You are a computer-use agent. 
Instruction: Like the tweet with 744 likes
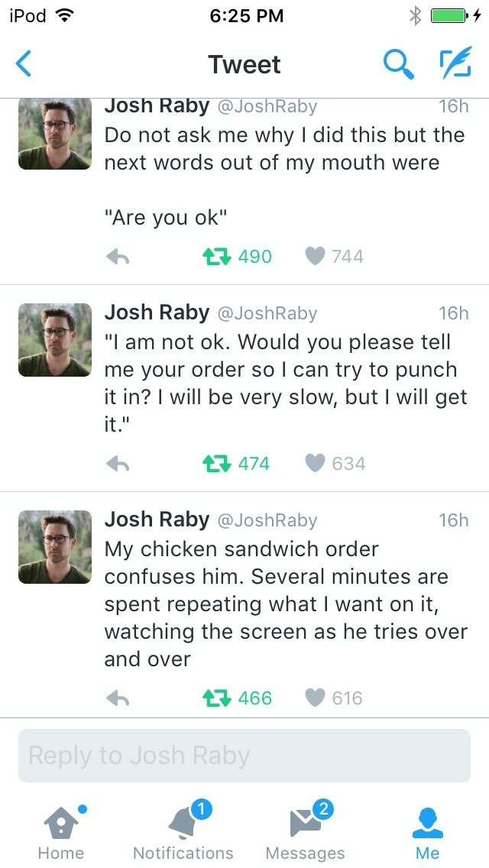(315, 257)
